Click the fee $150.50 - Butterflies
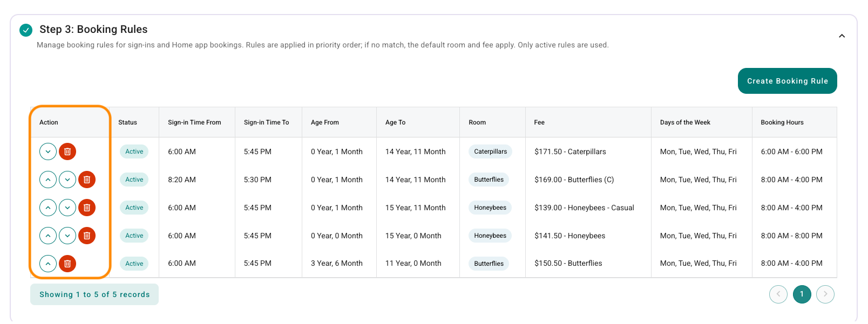Viewport: 868px width, 324px height. [x=568, y=263]
